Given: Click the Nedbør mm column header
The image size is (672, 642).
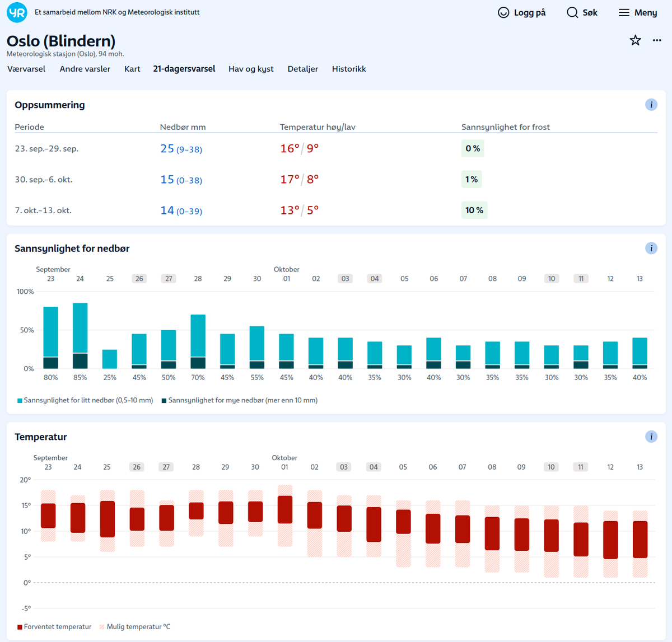Looking at the screenshot, I should pos(183,127).
